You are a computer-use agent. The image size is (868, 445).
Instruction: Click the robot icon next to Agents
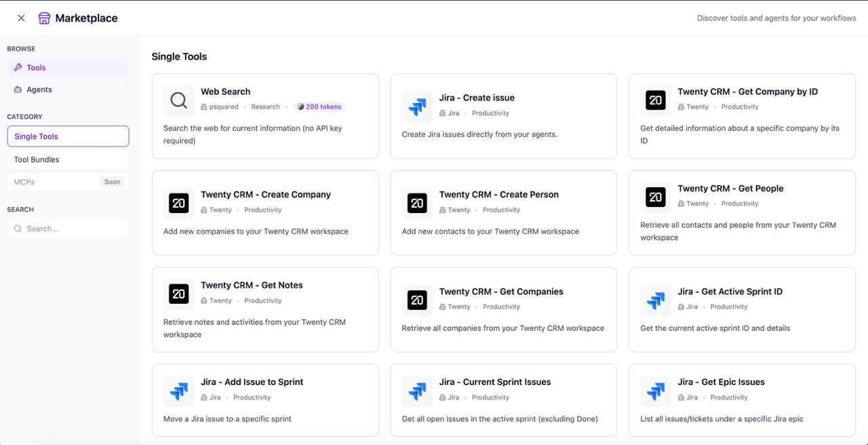click(x=18, y=89)
